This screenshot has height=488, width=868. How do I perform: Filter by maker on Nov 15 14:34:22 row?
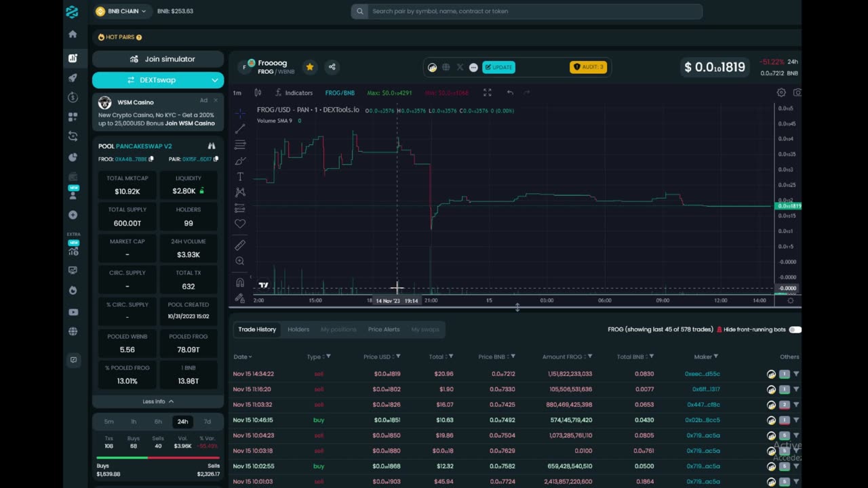(x=796, y=374)
